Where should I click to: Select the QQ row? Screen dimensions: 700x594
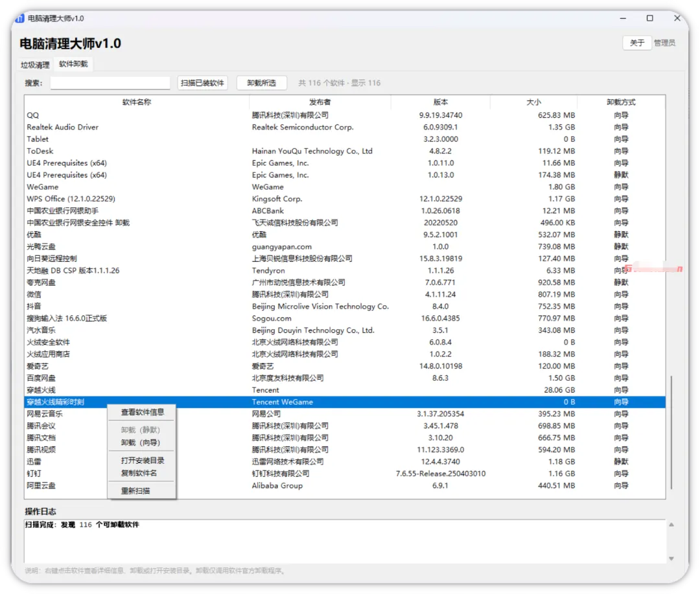[x=345, y=115]
